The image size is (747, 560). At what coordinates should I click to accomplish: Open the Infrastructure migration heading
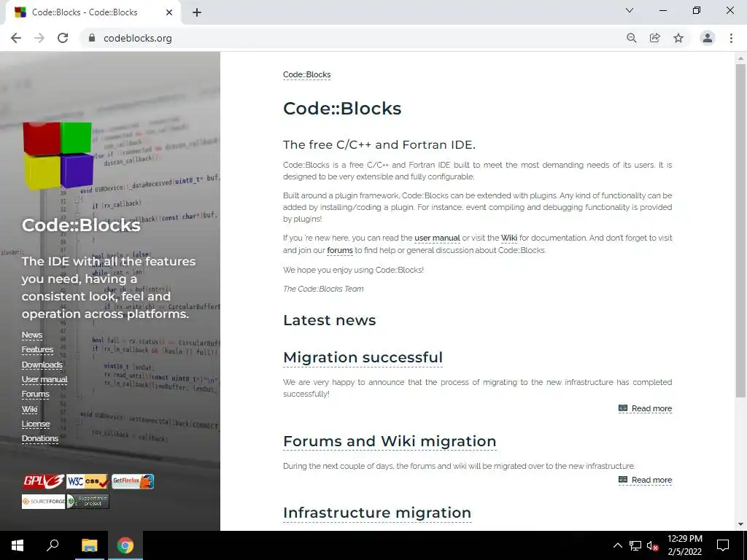tap(377, 513)
